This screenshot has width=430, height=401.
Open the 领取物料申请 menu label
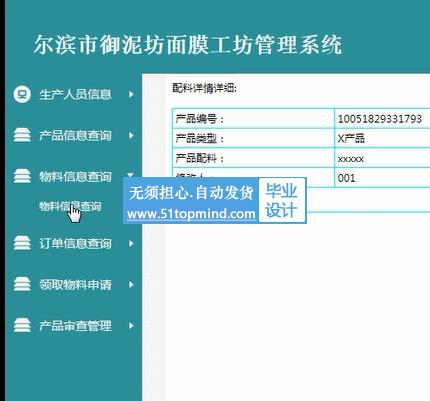click(75, 284)
